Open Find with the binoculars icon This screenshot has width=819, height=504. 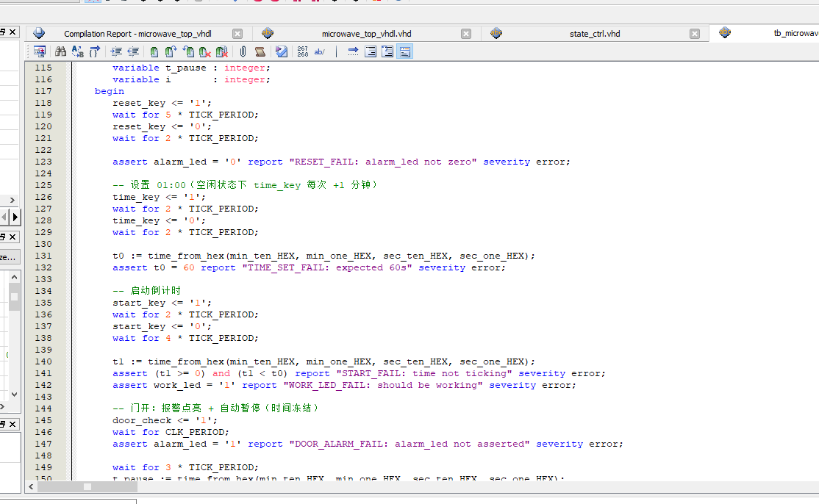[x=60, y=51]
